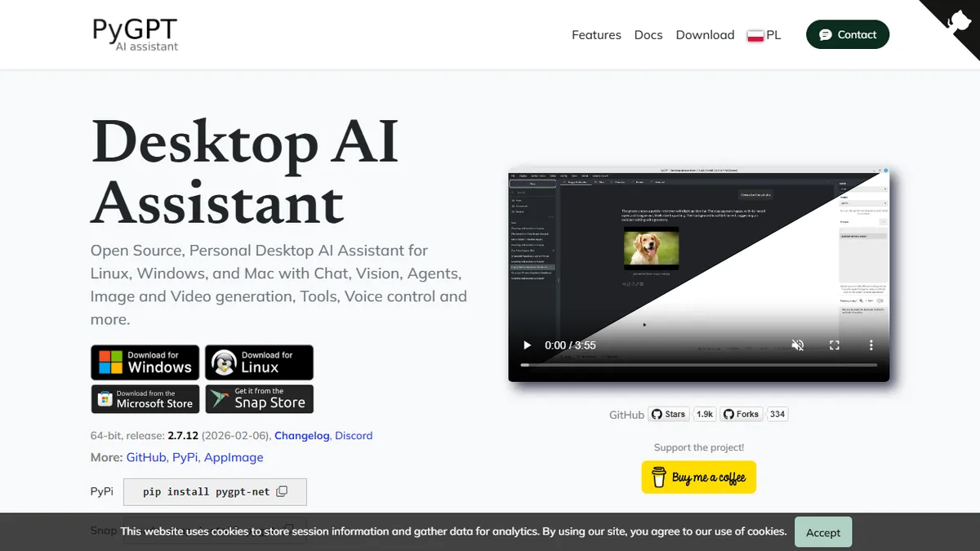Open the video more options menu
The width and height of the screenshot is (980, 551).
pos(871,345)
